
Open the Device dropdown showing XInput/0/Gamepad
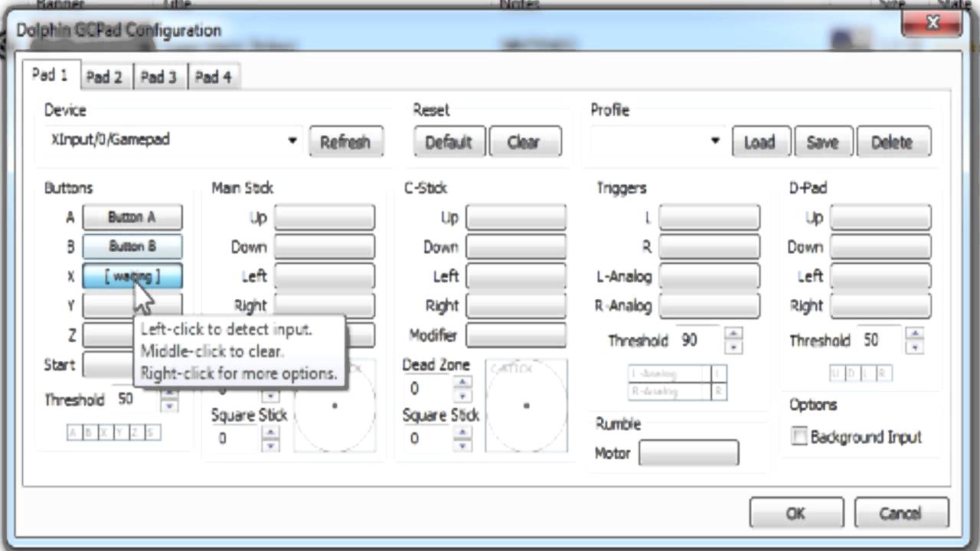[x=173, y=141]
